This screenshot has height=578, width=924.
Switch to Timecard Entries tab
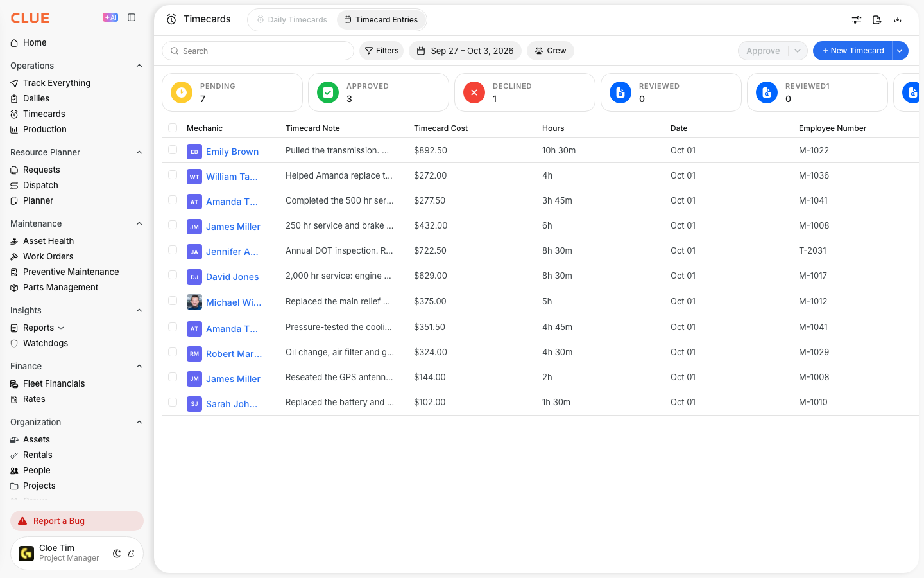pyautogui.click(x=381, y=20)
